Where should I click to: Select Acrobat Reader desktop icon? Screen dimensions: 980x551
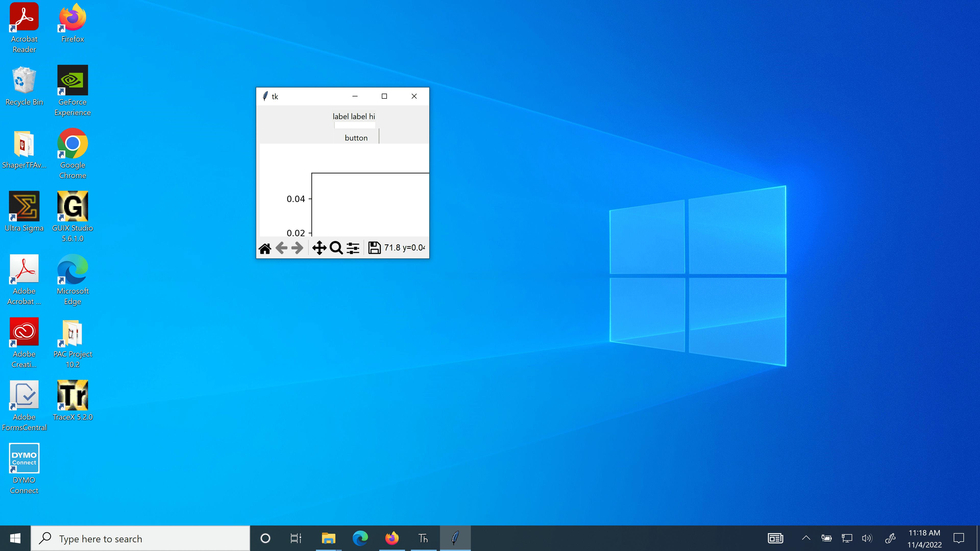pyautogui.click(x=24, y=28)
